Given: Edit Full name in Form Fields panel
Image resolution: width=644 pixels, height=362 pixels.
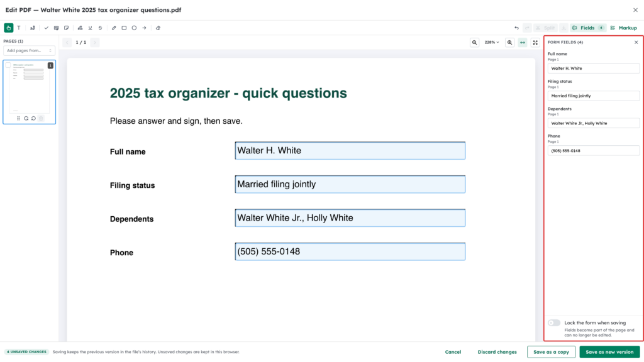Looking at the screenshot, I should coord(594,68).
